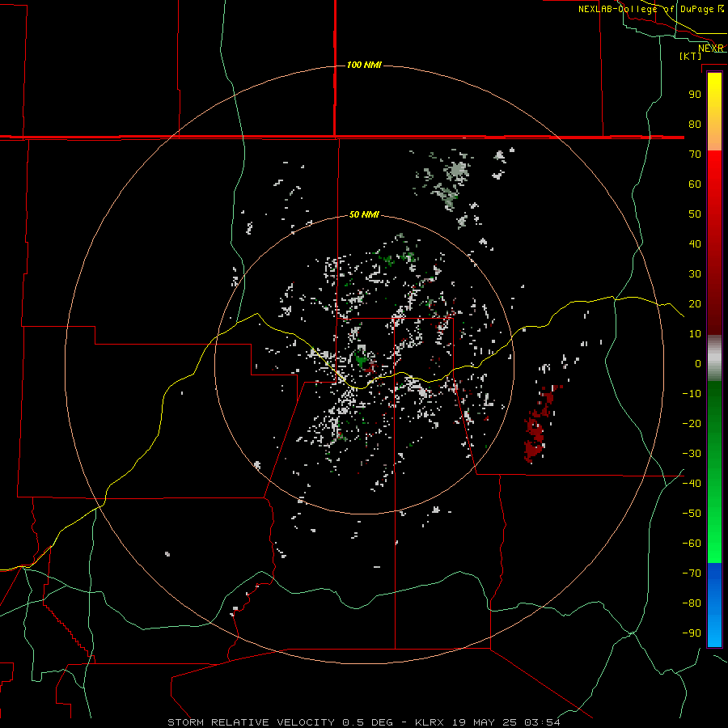The height and width of the screenshot is (728, 728).
Task: Select the positive 90 value on the velocity scale
Action: (695, 95)
